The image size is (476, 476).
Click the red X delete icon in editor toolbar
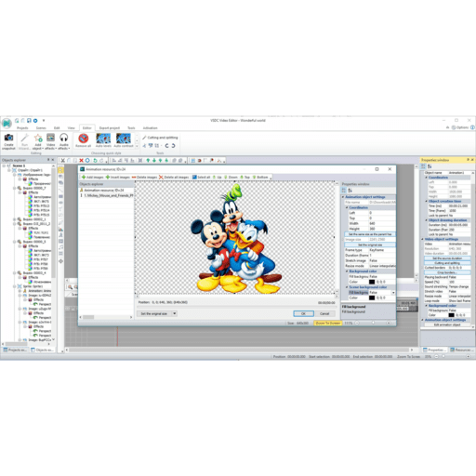tap(81, 160)
